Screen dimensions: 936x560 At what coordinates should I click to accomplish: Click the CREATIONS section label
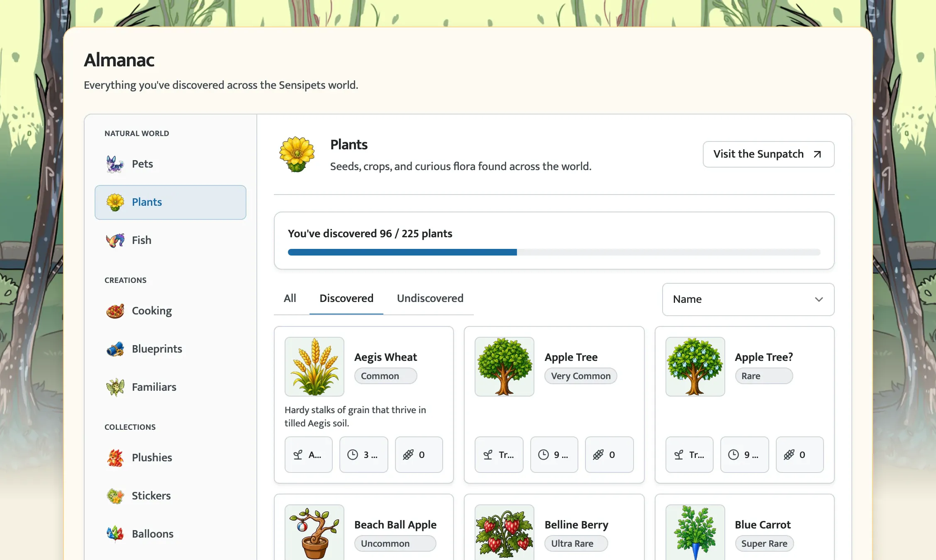[x=126, y=280]
